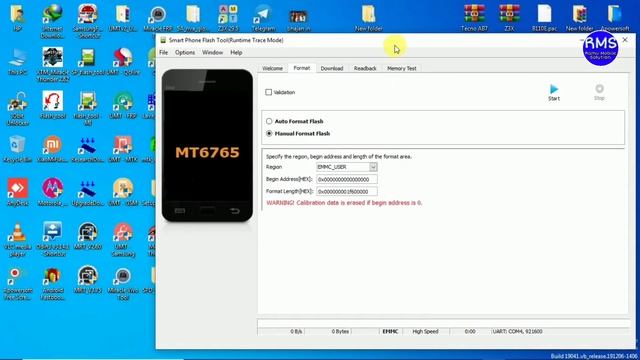
Task: Open Odin3 desktop shortcut
Action: coord(52,240)
